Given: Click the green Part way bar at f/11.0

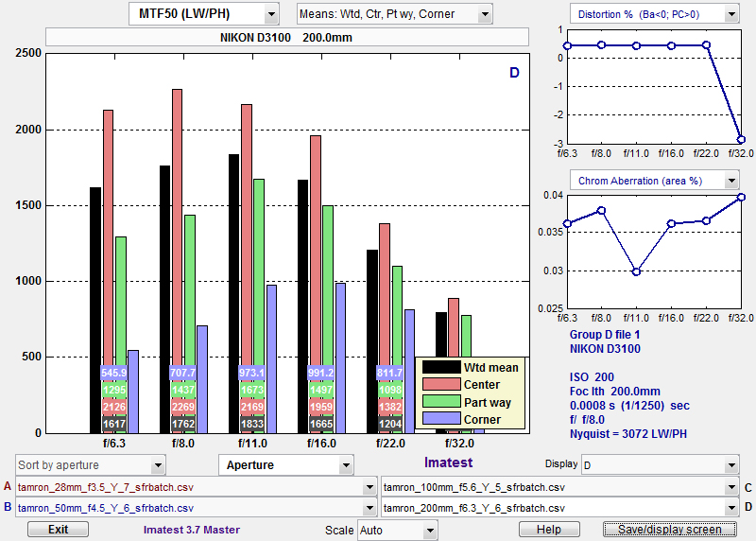Looking at the screenshot, I should (x=259, y=306).
